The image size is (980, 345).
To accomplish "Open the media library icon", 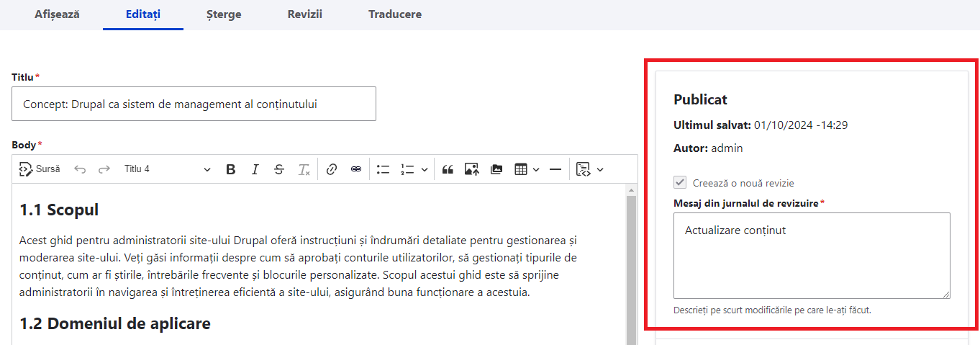I will [x=496, y=169].
